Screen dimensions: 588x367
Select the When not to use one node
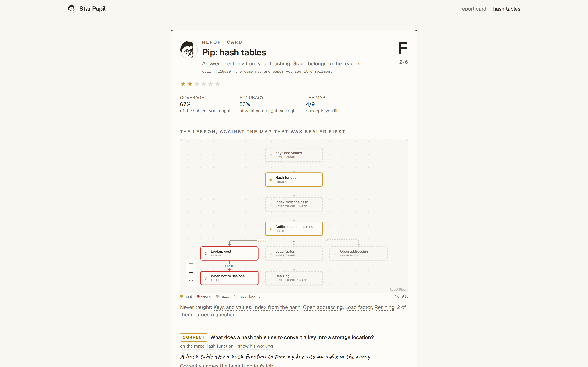pos(229,278)
